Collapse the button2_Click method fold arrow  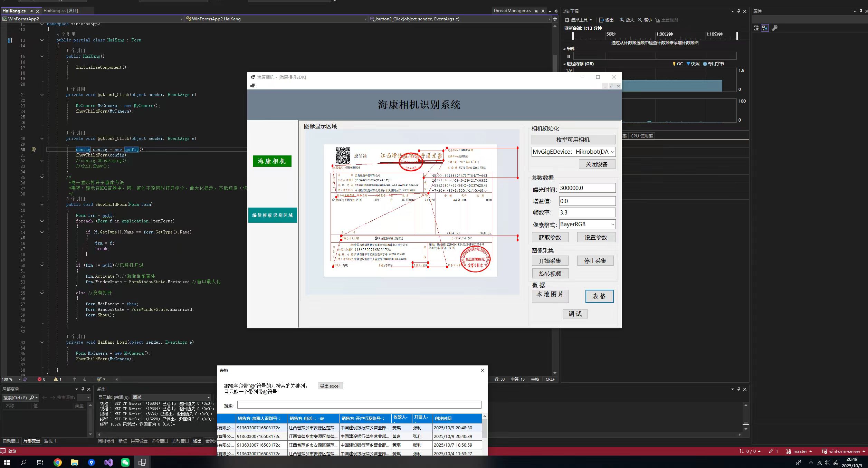(42, 139)
